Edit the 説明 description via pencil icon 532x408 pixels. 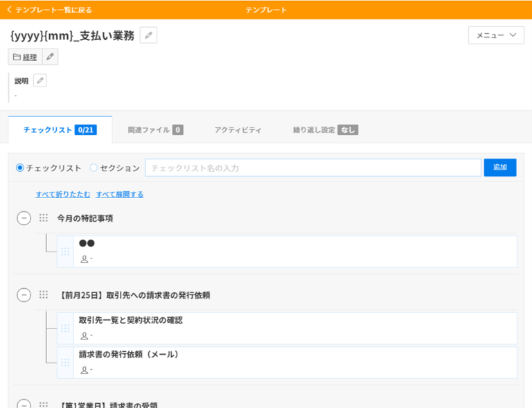pos(40,81)
